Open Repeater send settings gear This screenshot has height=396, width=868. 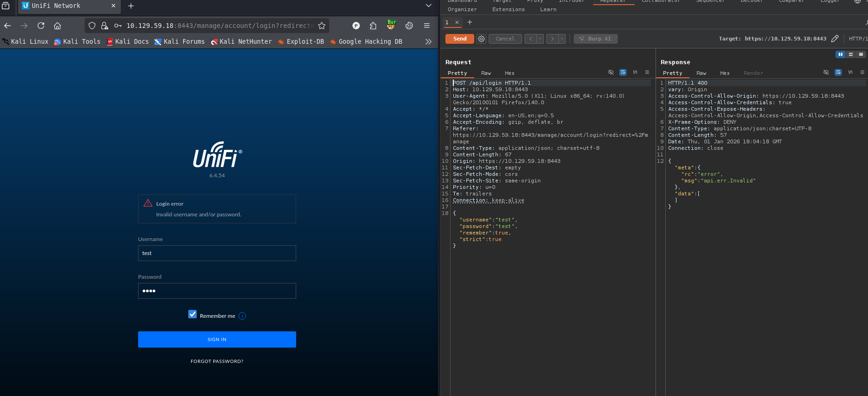pyautogui.click(x=482, y=39)
